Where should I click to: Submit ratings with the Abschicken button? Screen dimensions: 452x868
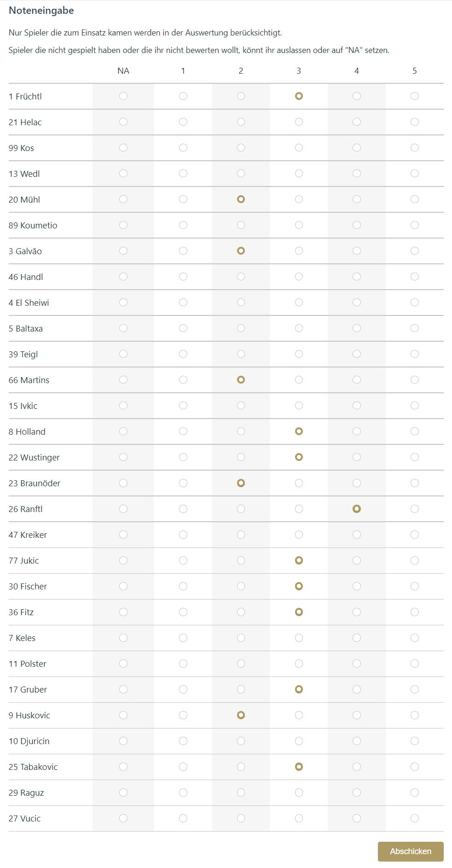411,851
